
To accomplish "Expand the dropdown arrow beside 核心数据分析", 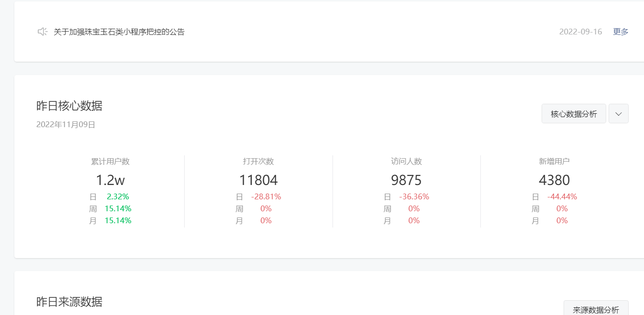I will [618, 114].
